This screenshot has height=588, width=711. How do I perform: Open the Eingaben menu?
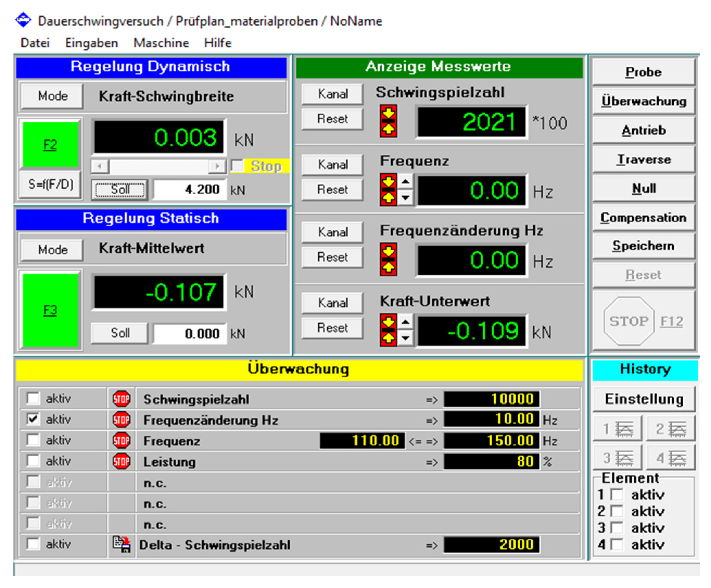(91, 43)
